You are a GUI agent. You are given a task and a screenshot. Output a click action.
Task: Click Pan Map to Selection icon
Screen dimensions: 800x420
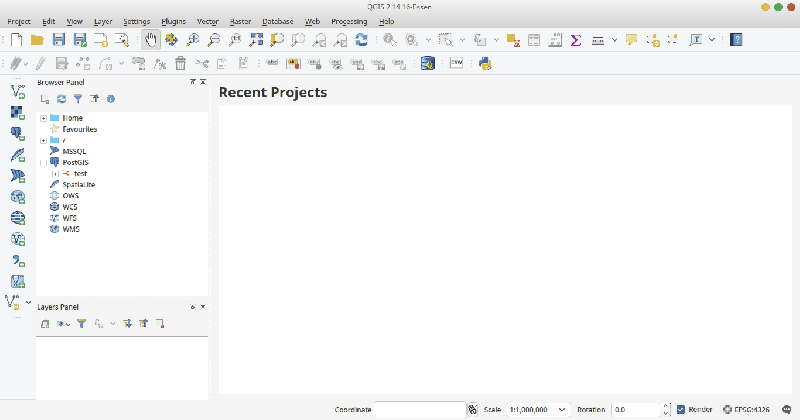171,40
